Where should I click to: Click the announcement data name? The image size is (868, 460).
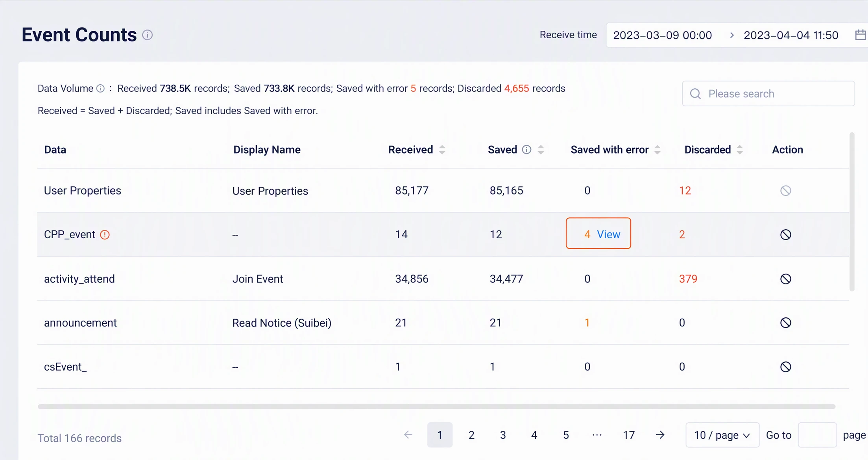pos(80,323)
